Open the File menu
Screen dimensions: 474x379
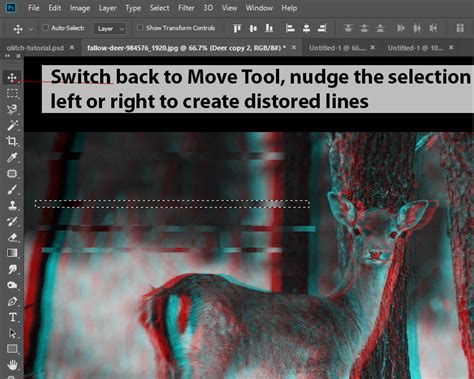point(34,8)
